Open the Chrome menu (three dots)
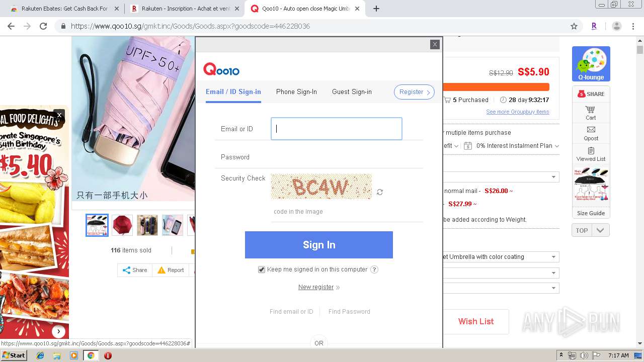The height and width of the screenshot is (362, 644). (x=633, y=26)
